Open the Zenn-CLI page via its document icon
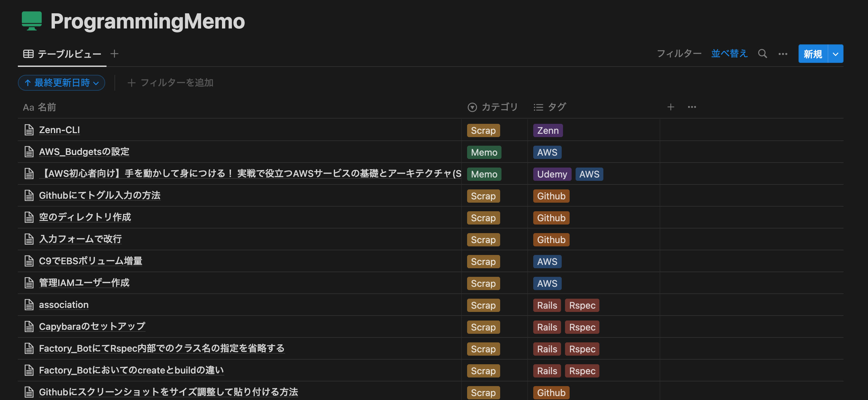 pos(29,129)
